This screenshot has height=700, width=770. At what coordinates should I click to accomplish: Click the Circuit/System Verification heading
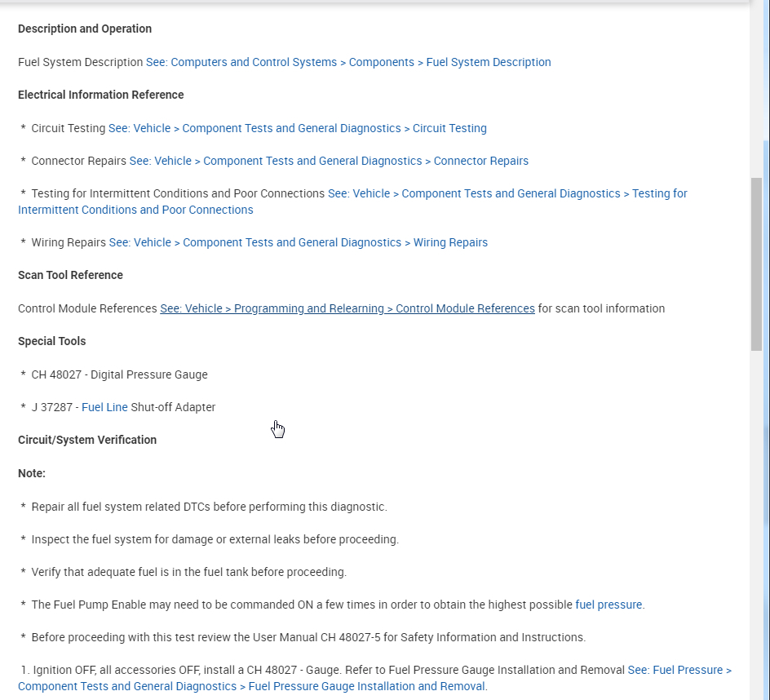[x=87, y=440]
